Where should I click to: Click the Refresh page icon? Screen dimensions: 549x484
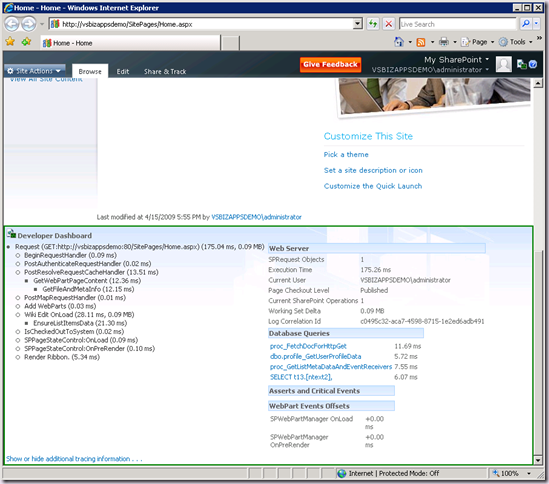point(373,24)
